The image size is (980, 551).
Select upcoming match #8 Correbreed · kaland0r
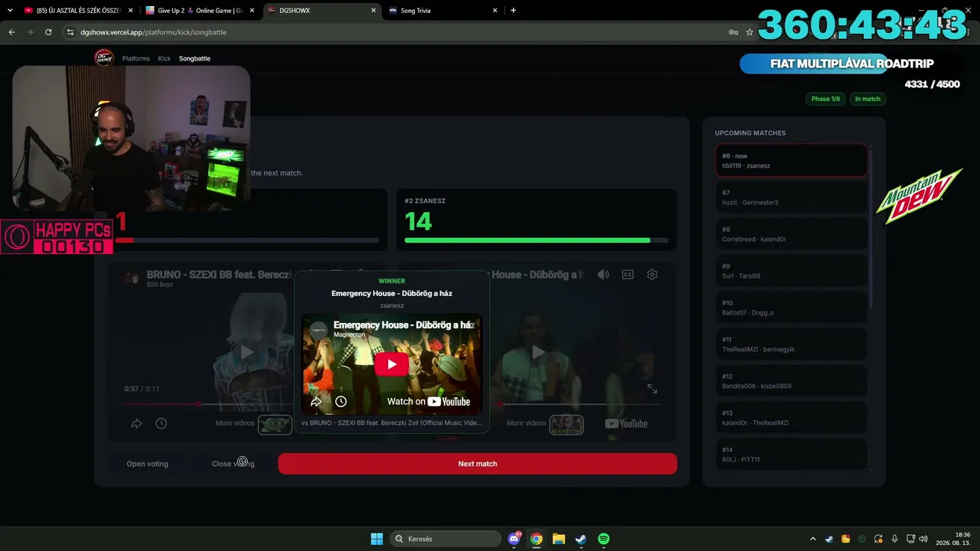tap(792, 234)
